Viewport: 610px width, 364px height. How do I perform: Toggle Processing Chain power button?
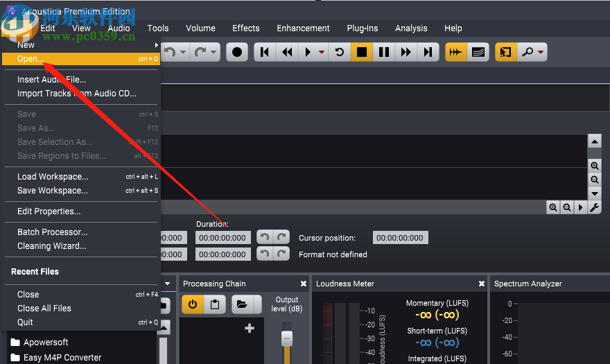(193, 304)
